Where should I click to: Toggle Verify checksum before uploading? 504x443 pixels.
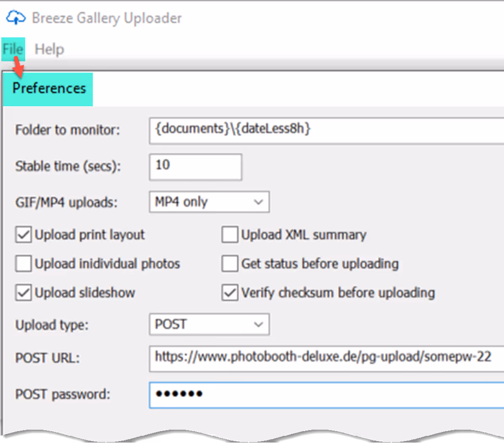[x=230, y=293]
